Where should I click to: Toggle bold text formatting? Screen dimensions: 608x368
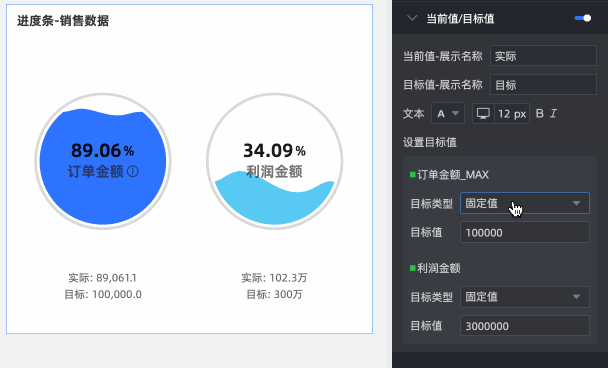coord(539,114)
